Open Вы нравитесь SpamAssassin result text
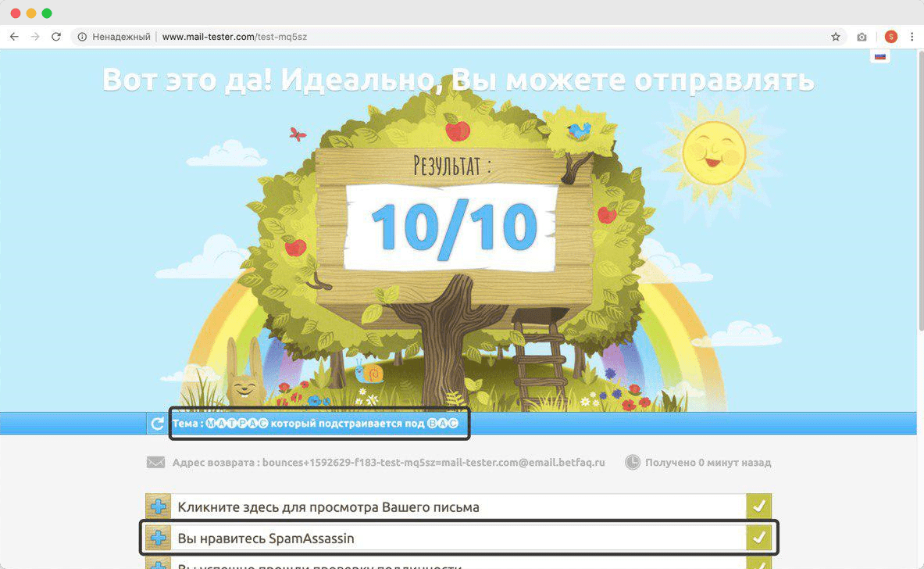This screenshot has width=924, height=569. (266, 539)
